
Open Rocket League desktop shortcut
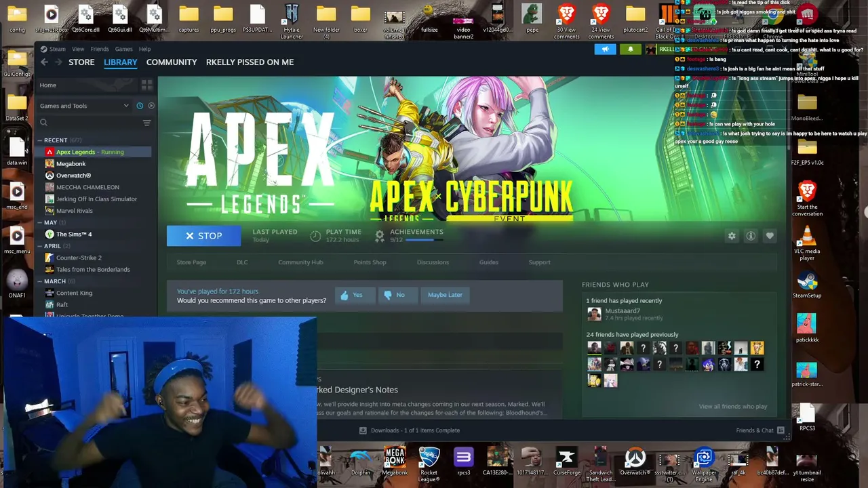[x=429, y=464]
